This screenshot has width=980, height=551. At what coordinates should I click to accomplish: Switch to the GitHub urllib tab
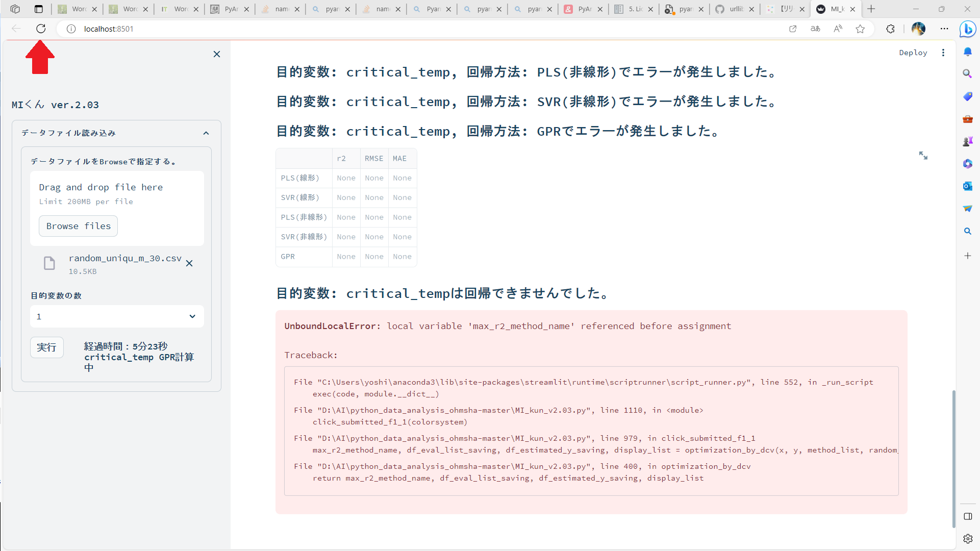click(x=735, y=9)
